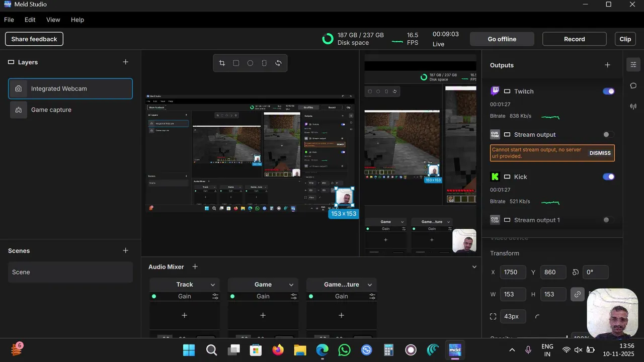Viewport: 644px width, 362px height.
Task: Add a new scene with plus icon
Action: tap(126, 250)
